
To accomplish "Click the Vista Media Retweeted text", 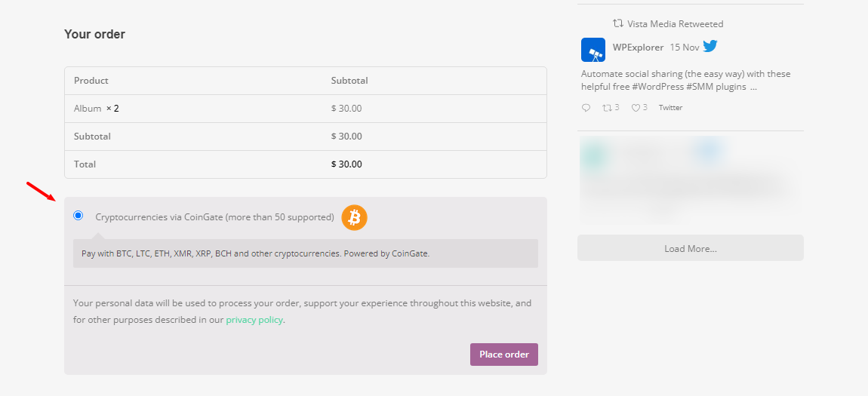I will click(x=675, y=24).
